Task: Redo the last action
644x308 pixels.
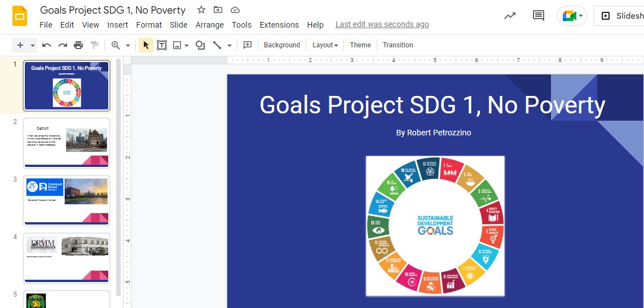Action: (63, 45)
